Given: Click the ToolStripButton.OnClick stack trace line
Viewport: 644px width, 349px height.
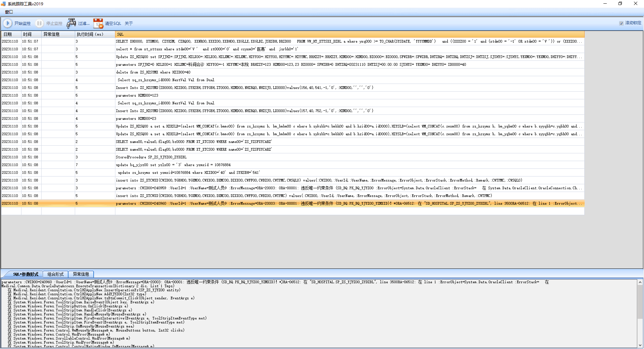Looking at the screenshot, I should pyautogui.click(x=68, y=306).
